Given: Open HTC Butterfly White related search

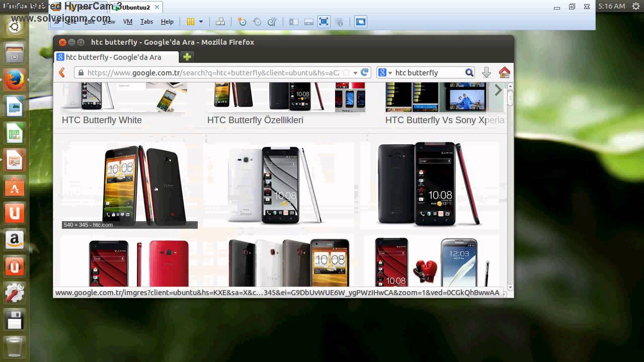Looking at the screenshot, I should (x=102, y=120).
